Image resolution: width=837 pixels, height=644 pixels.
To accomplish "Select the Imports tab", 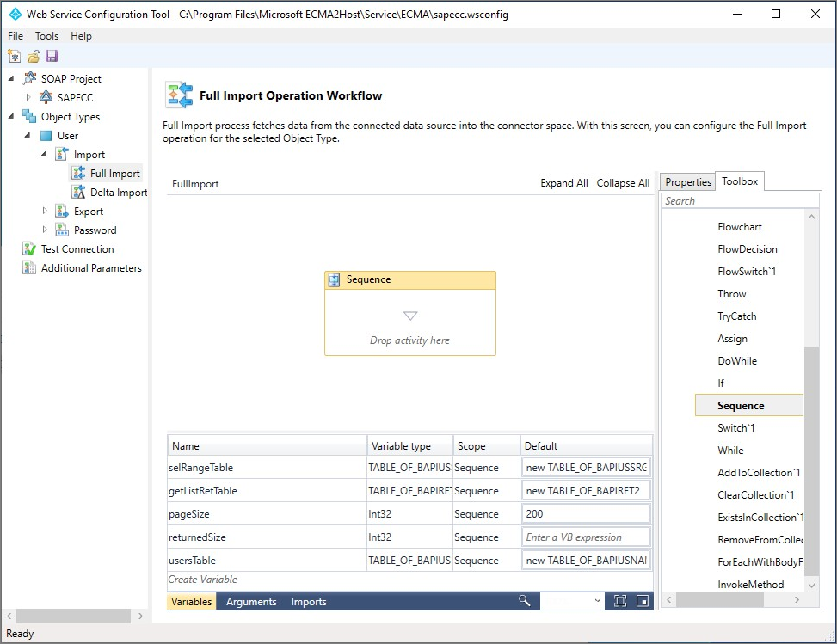I will point(309,601).
